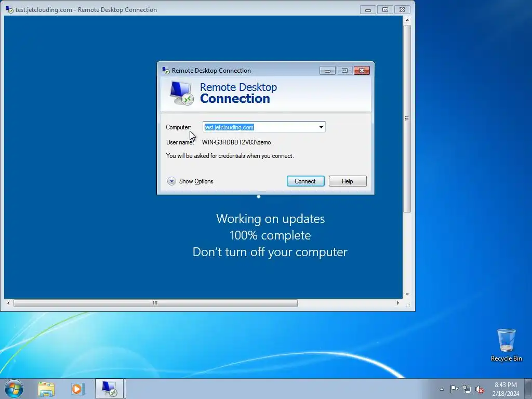Click test.jetclouding.com window title icon

coord(9,9)
